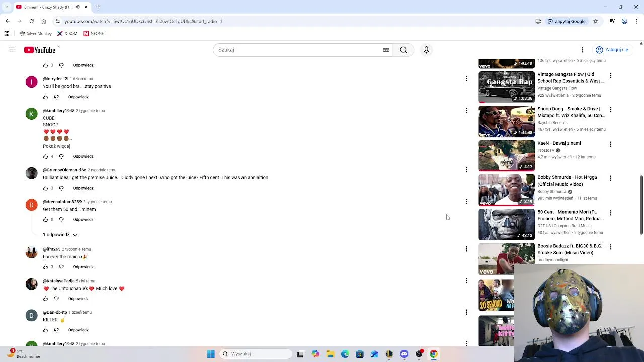
Task: Open Chrome profile icon
Action: coord(624,21)
